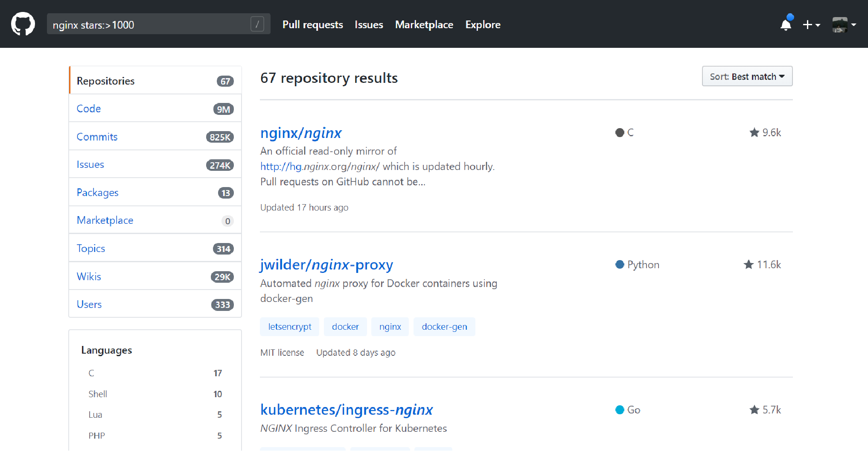Viewport: 868px width, 451px height.
Task: Click the slash shortcut icon in search
Action: [x=257, y=24]
